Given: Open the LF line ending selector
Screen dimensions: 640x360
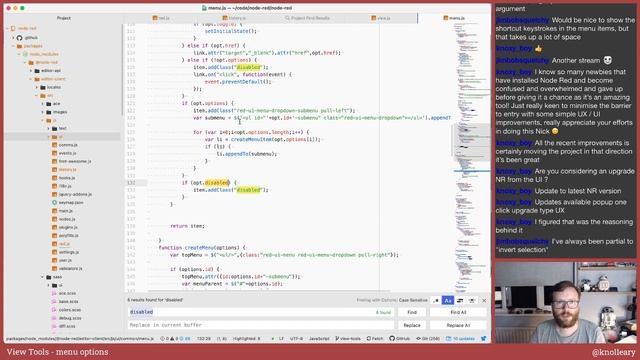Looking at the screenshot, I should point(281,339).
